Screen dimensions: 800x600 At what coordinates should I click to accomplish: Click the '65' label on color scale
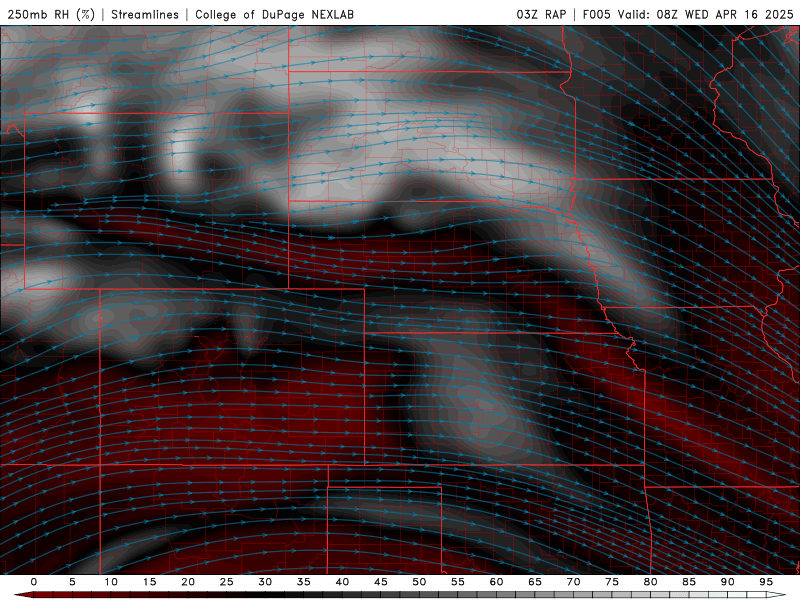click(x=535, y=582)
